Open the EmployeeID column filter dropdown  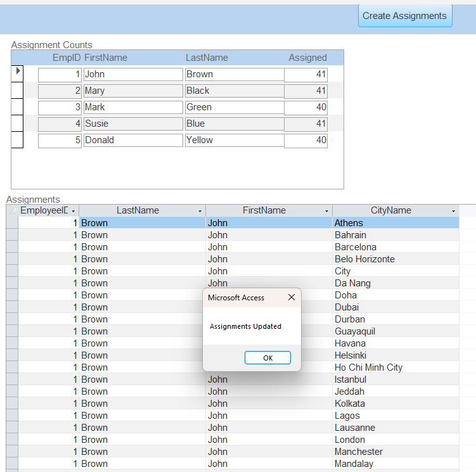point(74,211)
